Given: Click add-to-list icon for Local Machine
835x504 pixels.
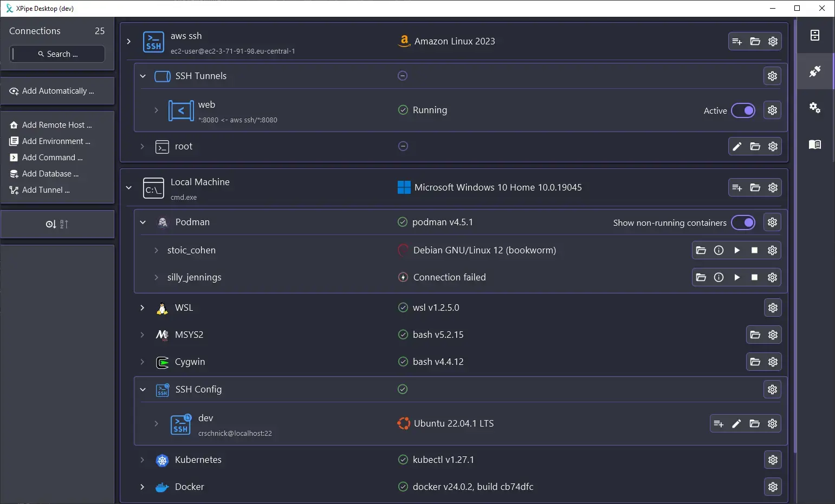Looking at the screenshot, I should pyautogui.click(x=737, y=187).
